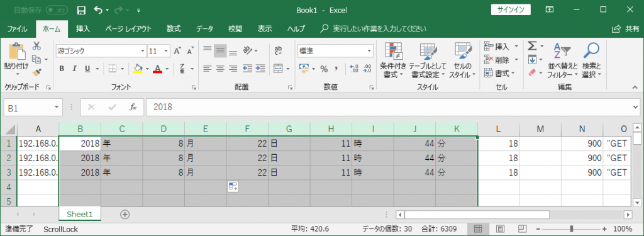
Task: Open number format dropdown (標準)
Action: click(369, 51)
